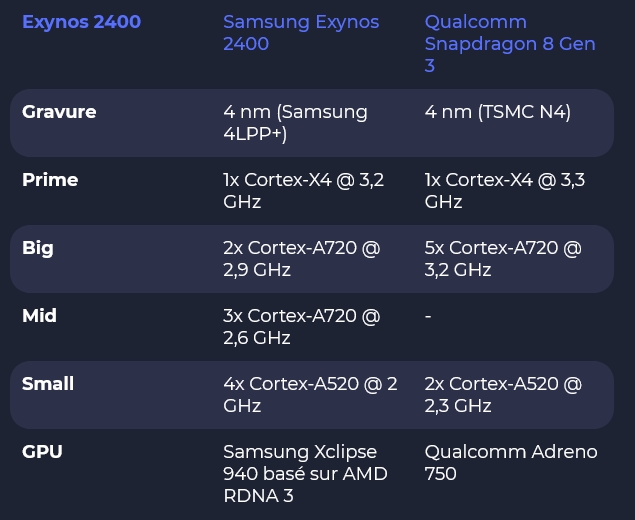Select the Small row label

[48, 384]
